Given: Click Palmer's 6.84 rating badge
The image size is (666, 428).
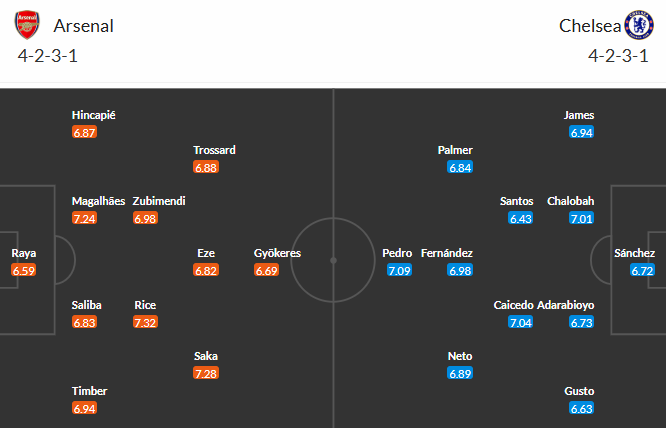Looking at the screenshot, I should tap(460, 167).
